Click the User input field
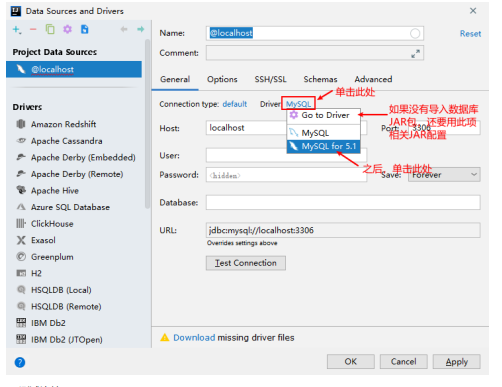Viewport: 502px width, 387px height. [286, 156]
